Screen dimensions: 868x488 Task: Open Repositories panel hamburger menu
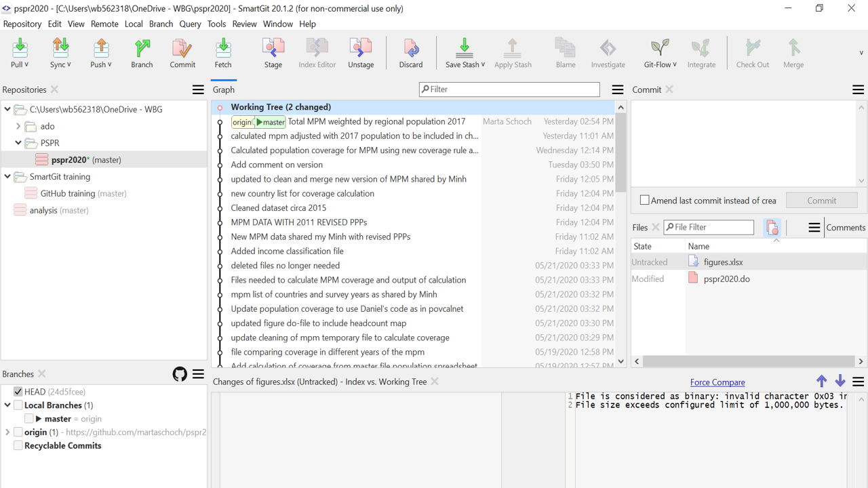tap(198, 89)
